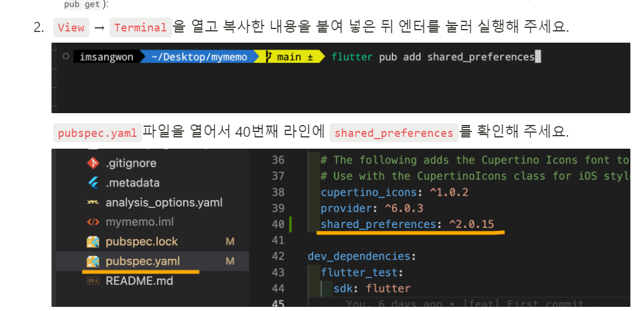The image size is (644, 311).
Task: Click the .metadata Flutter icon
Action: pos(94,183)
